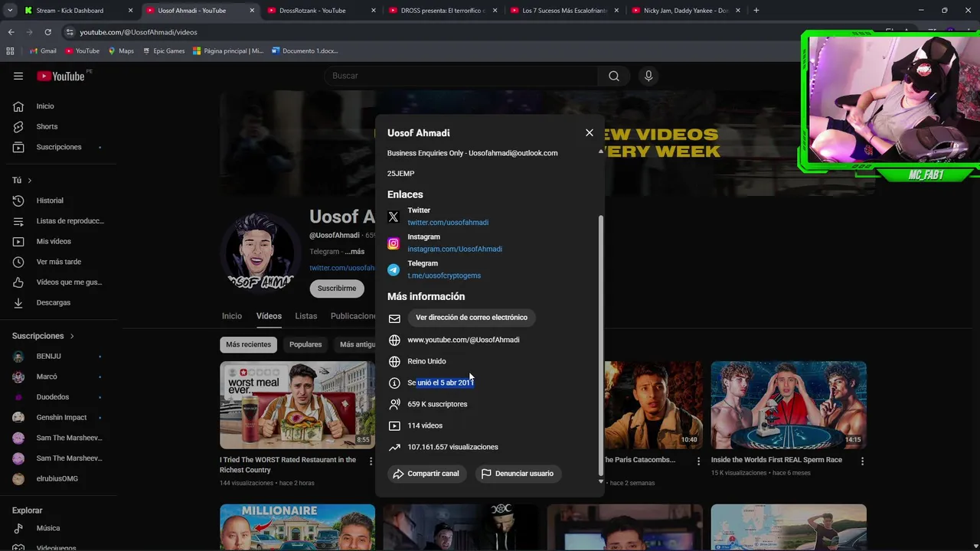980x551 pixels.
Task: Go back in browser history
Action: tap(11, 32)
